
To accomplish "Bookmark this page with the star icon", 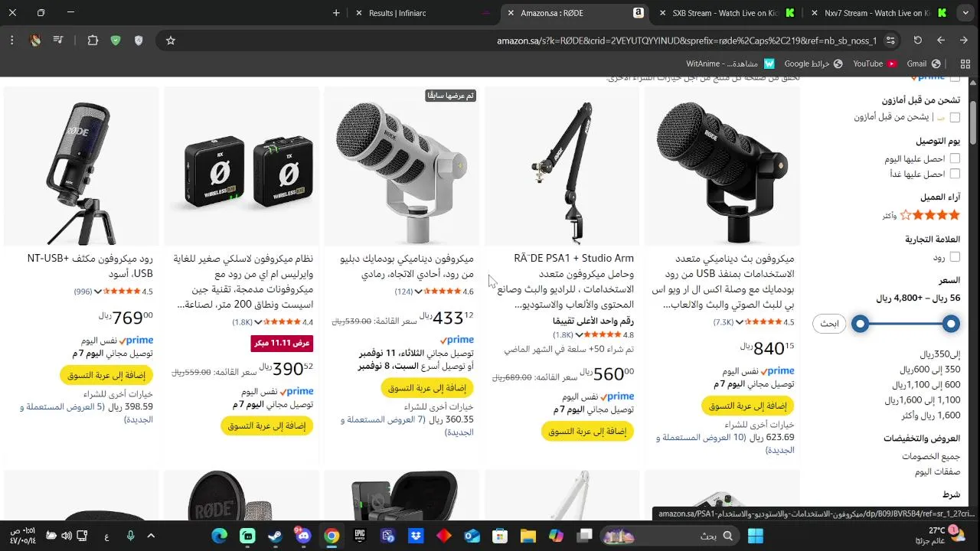I will coord(171,41).
